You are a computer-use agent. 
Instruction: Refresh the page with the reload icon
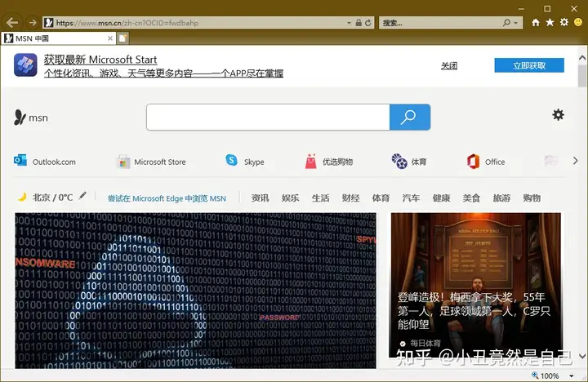click(x=368, y=23)
